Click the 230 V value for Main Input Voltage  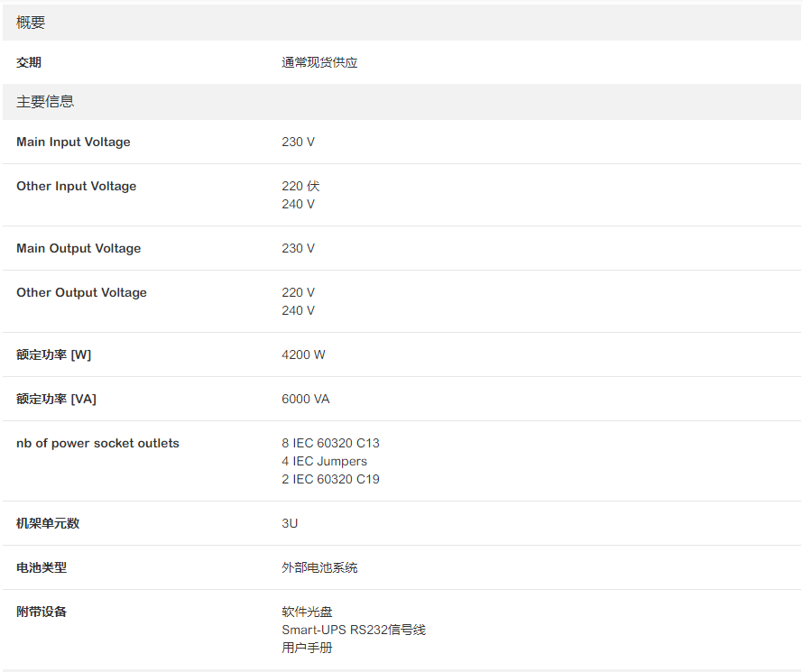click(x=298, y=142)
